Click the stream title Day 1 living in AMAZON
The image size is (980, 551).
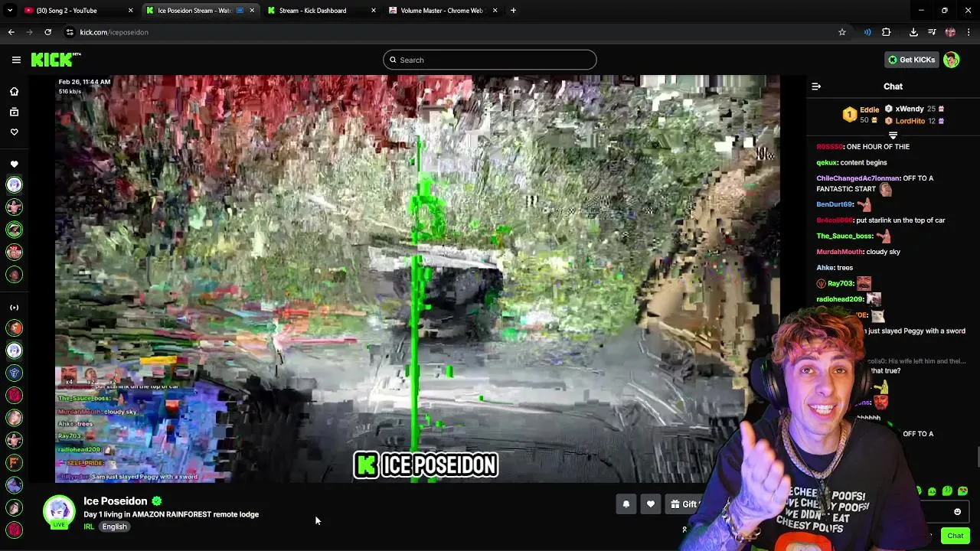[x=171, y=514]
